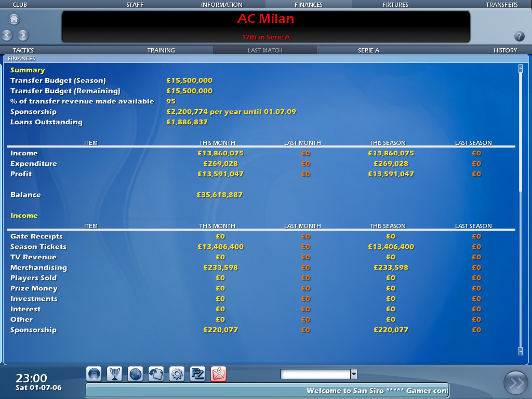
Task: Click the Transfer Budget (Season) £15,500,000 value
Action: coord(189,81)
